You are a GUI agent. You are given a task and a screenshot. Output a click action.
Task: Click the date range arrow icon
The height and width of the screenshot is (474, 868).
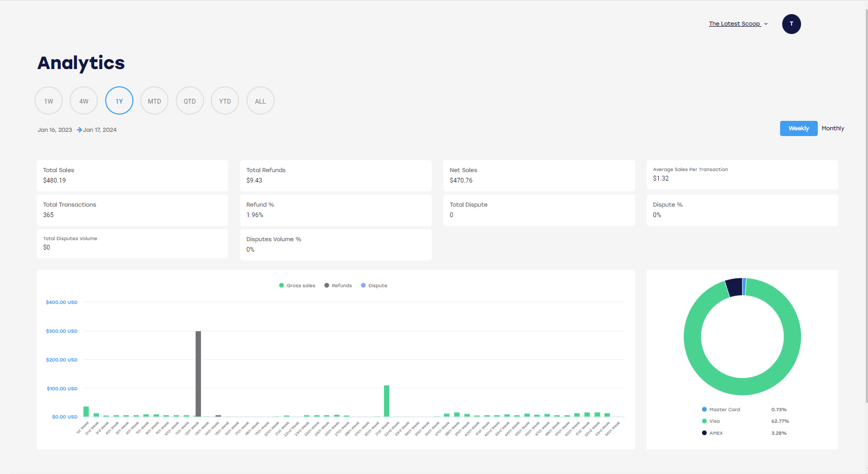pyautogui.click(x=79, y=130)
